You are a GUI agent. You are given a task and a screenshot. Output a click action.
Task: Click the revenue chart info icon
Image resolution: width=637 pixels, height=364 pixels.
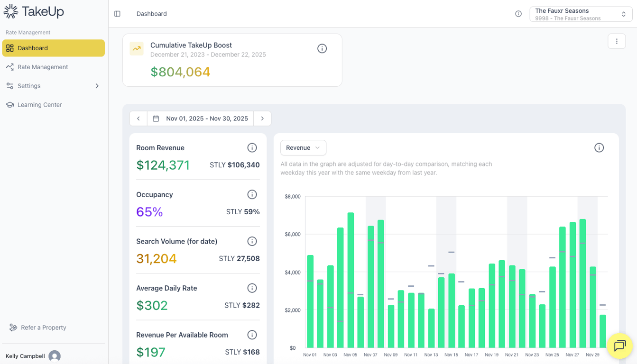tap(599, 147)
